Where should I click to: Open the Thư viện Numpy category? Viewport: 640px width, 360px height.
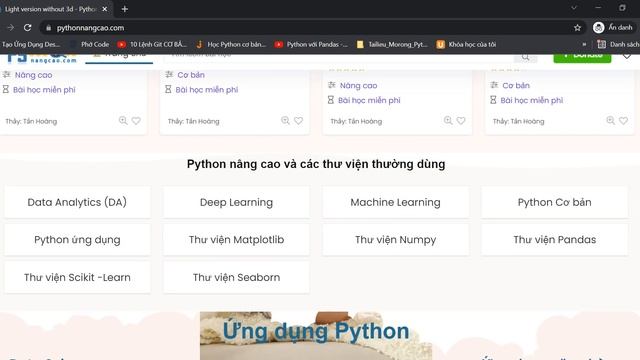pos(396,240)
